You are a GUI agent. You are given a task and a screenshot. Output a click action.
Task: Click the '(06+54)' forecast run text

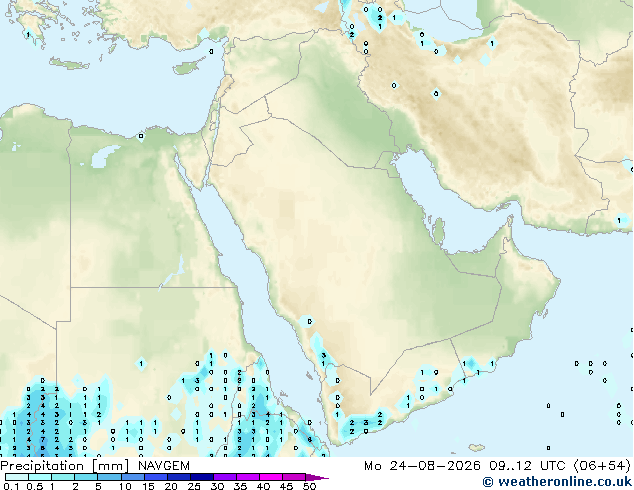(602, 466)
